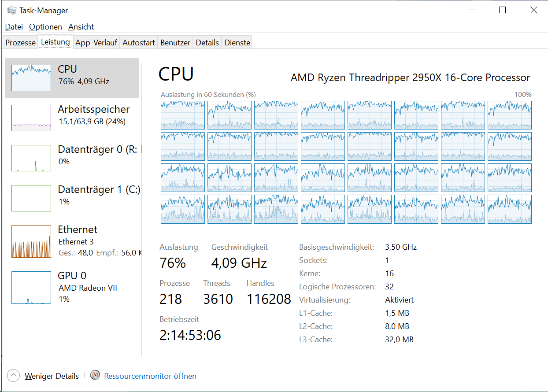Click the Arbeitsspeicher sidebar label
This screenshot has width=548, height=392.
click(94, 109)
